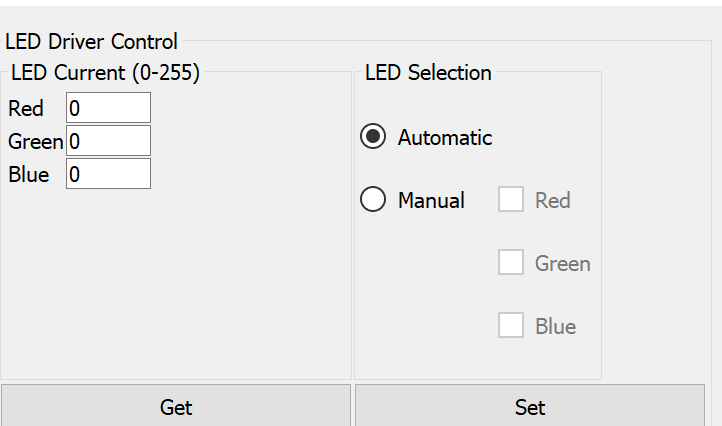Screen dimensions: 722x426
Task: Click the "Green" label beside the current field
Action: 35,142
